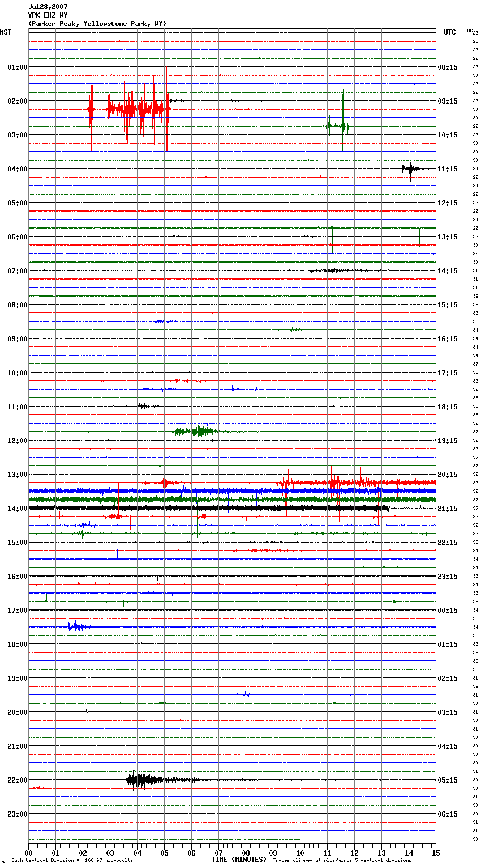Select the MST time label "06:00"
The height and width of the screenshot is (868, 481).
(18, 237)
